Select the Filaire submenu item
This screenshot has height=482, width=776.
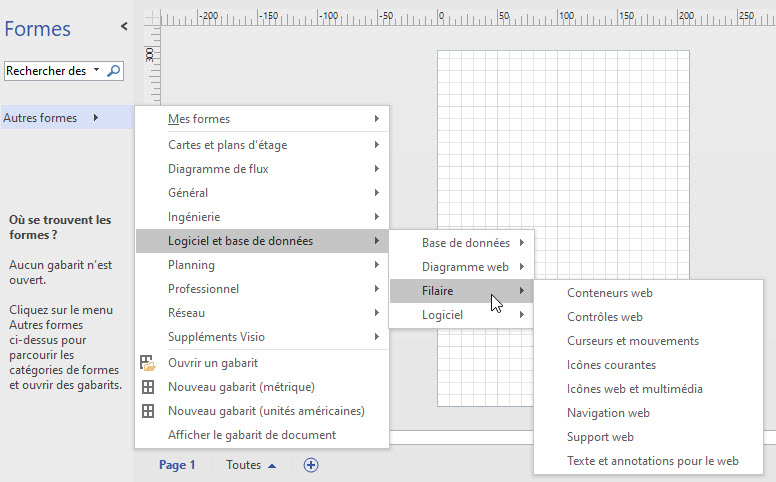pyautogui.click(x=461, y=291)
